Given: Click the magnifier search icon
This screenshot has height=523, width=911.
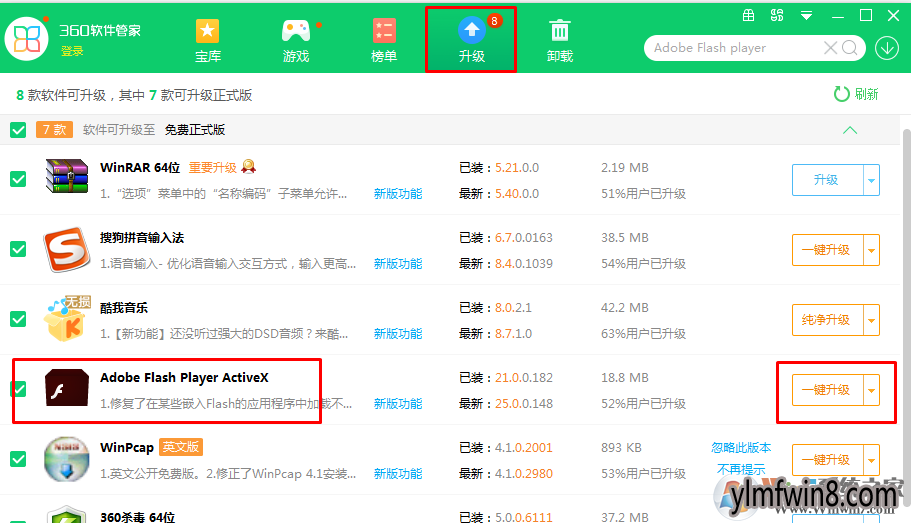Looking at the screenshot, I should tap(850, 48).
